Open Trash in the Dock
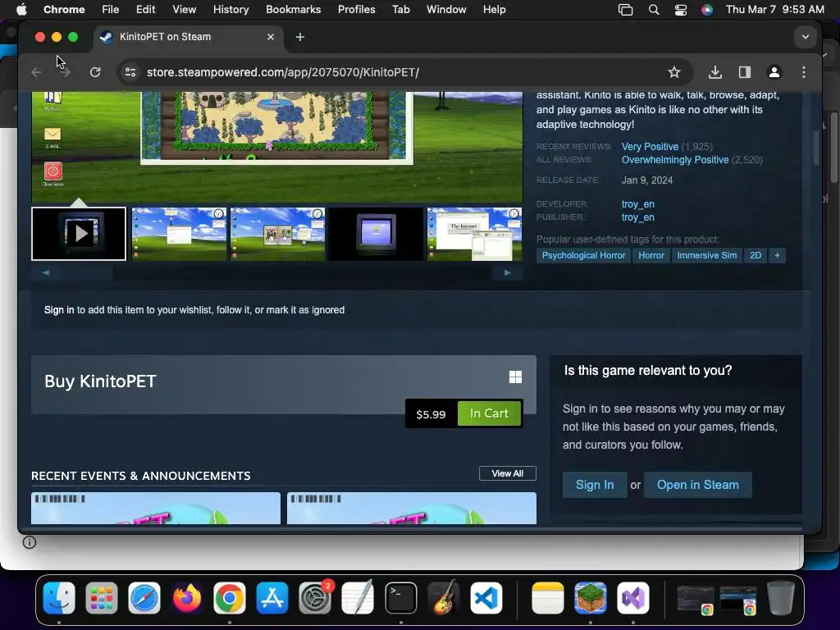840x630 pixels. 781,598
